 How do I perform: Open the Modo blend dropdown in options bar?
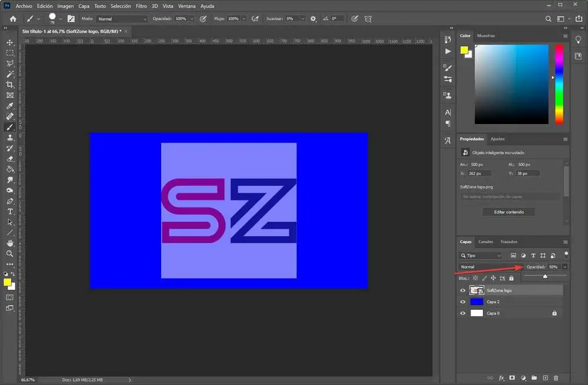point(122,19)
